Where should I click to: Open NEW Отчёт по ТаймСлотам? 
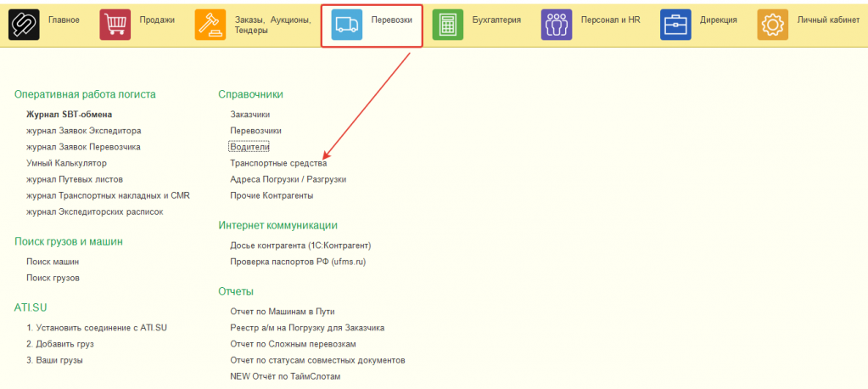coord(285,376)
